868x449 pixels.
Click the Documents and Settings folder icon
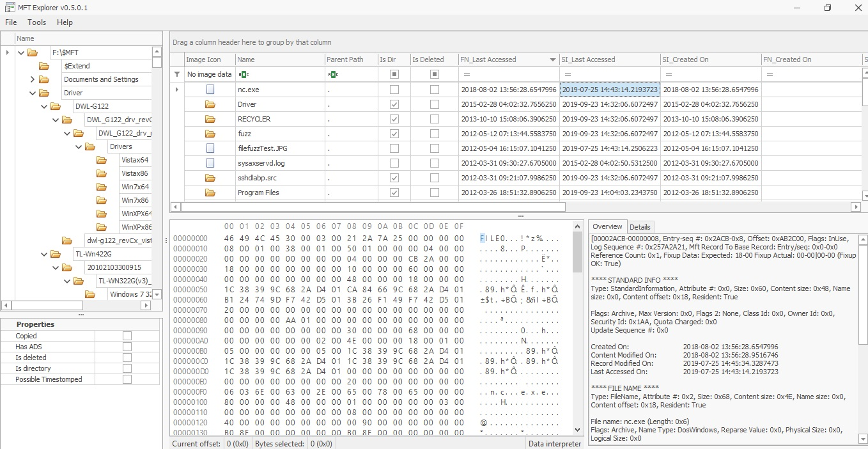pos(44,79)
